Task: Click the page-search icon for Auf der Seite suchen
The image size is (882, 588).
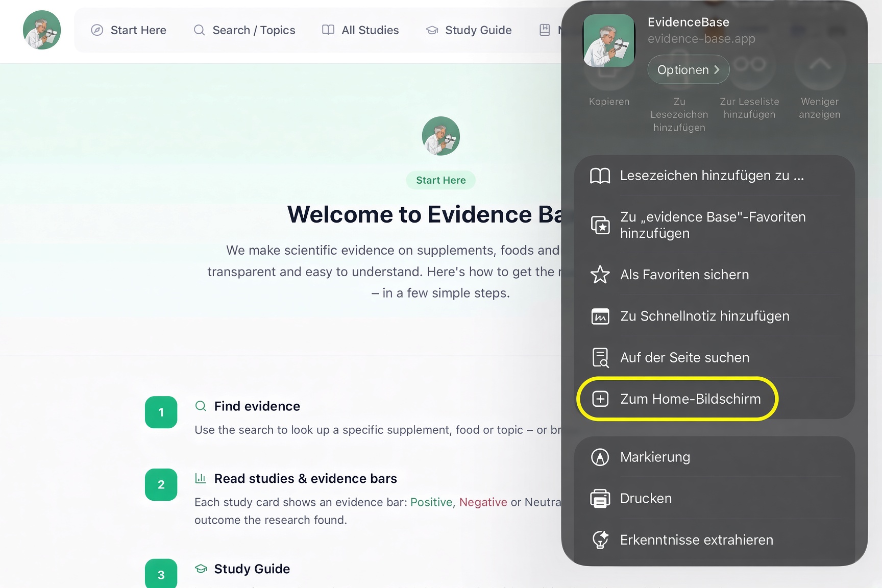Action: pos(600,358)
